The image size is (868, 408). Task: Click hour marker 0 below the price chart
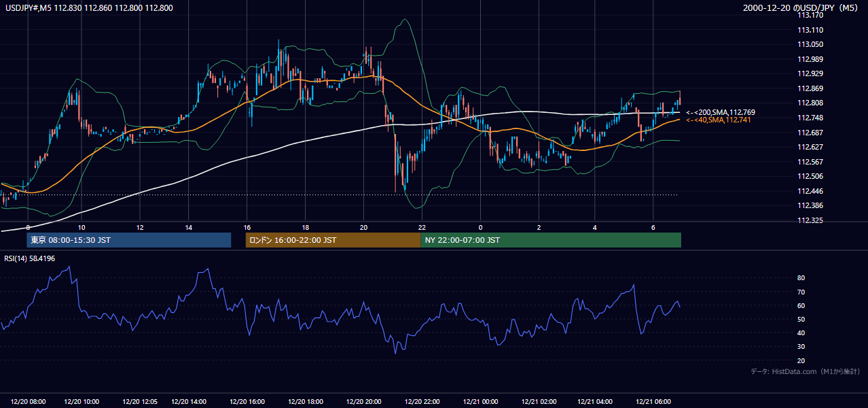click(x=480, y=227)
